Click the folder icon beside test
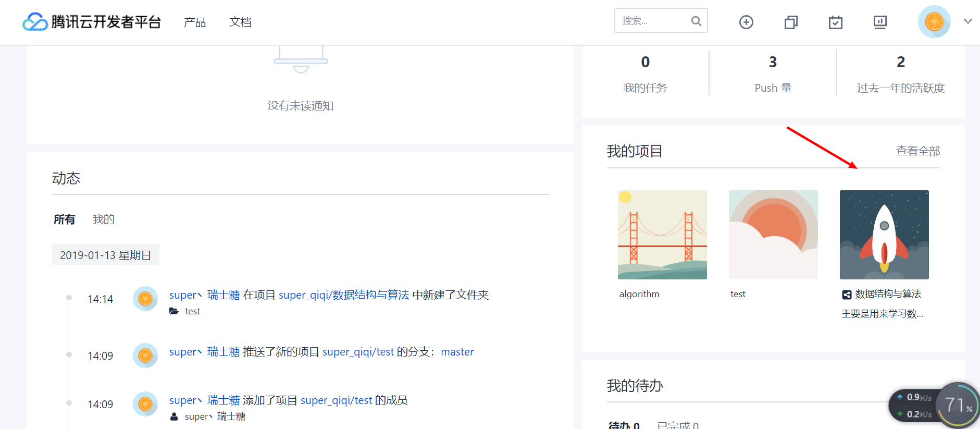Image resolution: width=980 pixels, height=429 pixels. click(174, 311)
